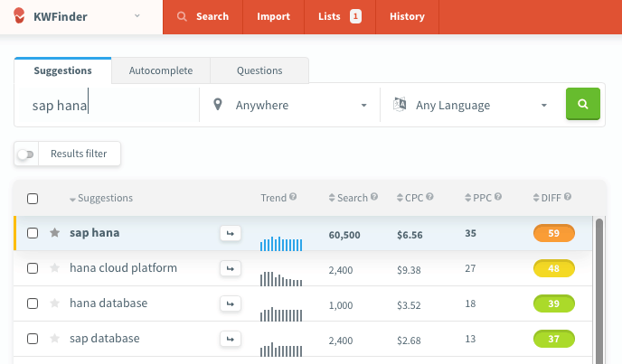Open the Lists menu item

[x=340, y=16]
